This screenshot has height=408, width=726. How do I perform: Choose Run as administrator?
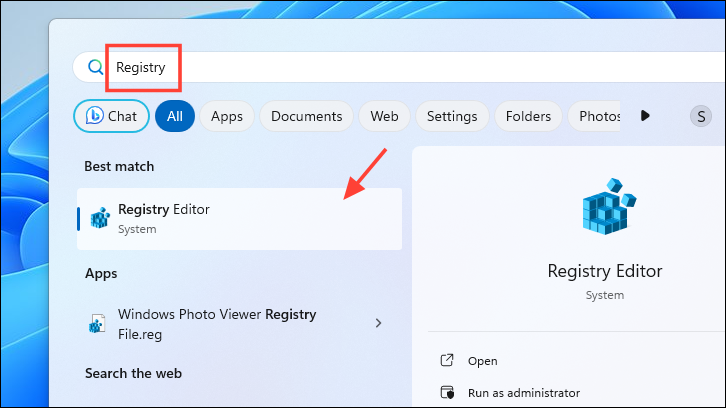(524, 393)
